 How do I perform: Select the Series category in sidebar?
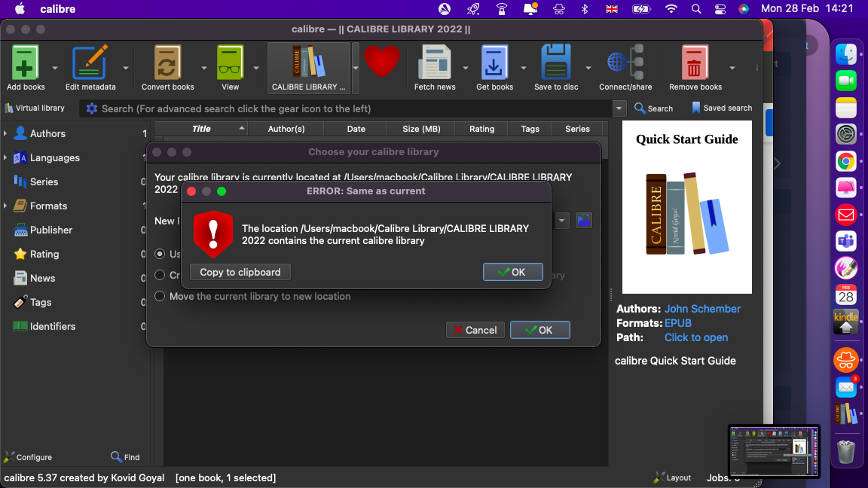44,181
